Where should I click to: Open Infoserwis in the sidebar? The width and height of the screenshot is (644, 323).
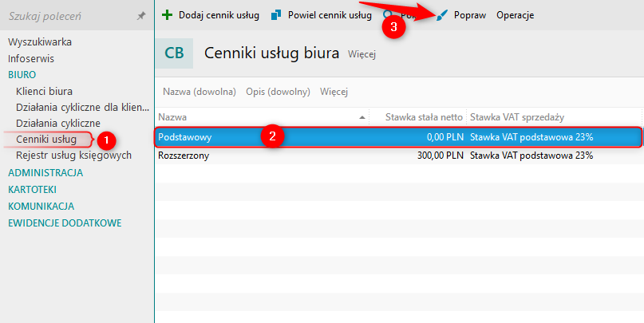pos(31,59)
